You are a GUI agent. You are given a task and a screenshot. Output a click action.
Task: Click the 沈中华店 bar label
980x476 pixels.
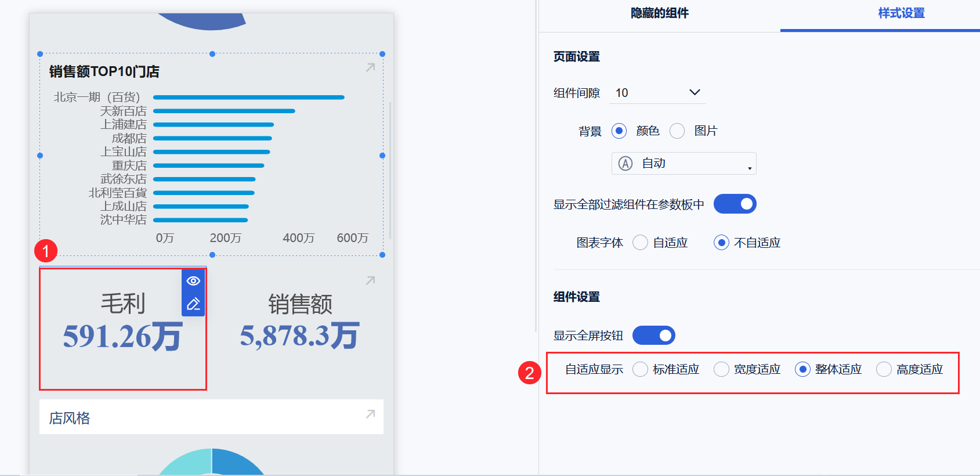pyautogui.click(x=123, y=219)
